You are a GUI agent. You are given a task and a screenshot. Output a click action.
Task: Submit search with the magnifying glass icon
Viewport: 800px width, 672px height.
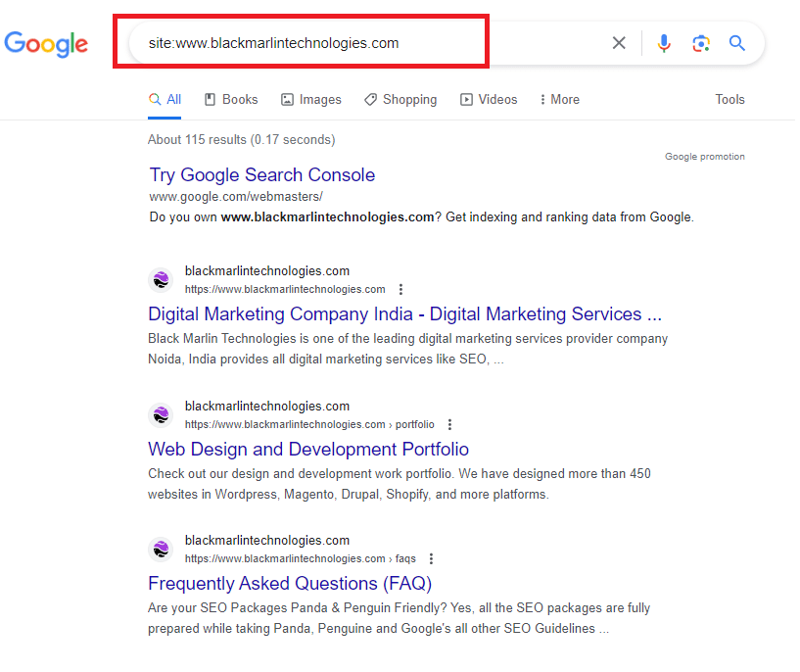pos(737,43)
